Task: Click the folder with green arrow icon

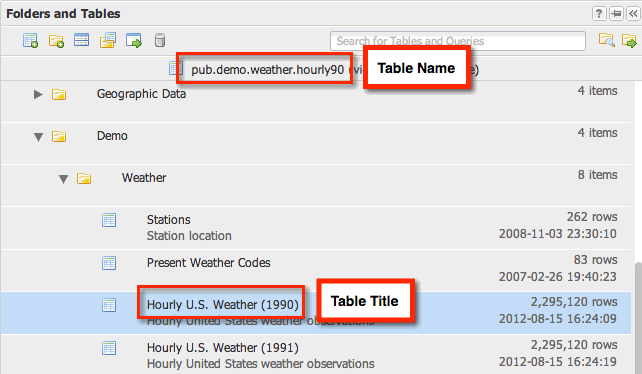Action: coord(629,41)
